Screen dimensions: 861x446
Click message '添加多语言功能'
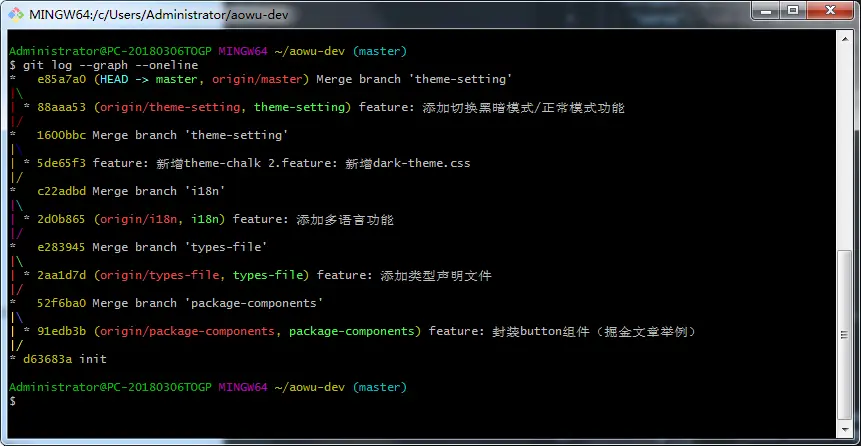tap(345, 220)
